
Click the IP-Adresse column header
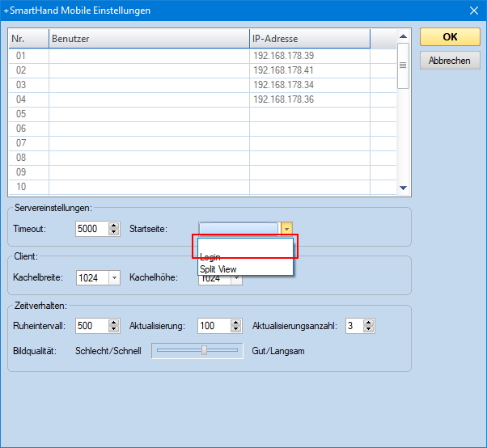coord(309,38)
